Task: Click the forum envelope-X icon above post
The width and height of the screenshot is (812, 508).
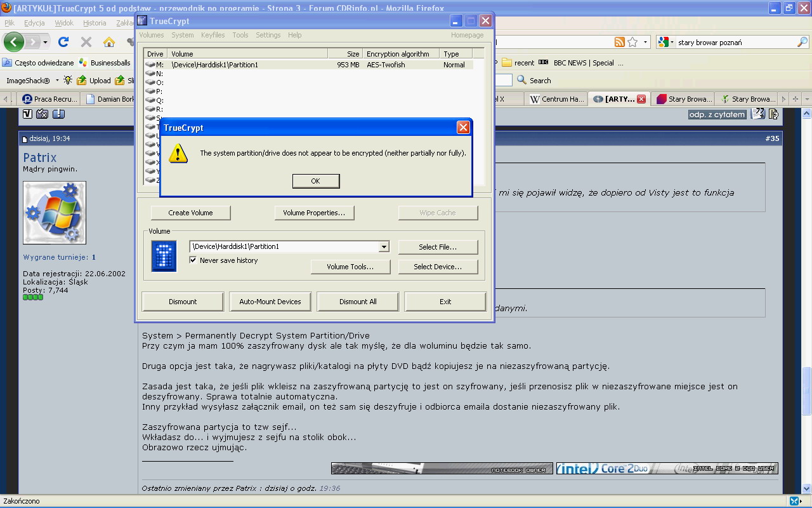Action: [43, 114]
